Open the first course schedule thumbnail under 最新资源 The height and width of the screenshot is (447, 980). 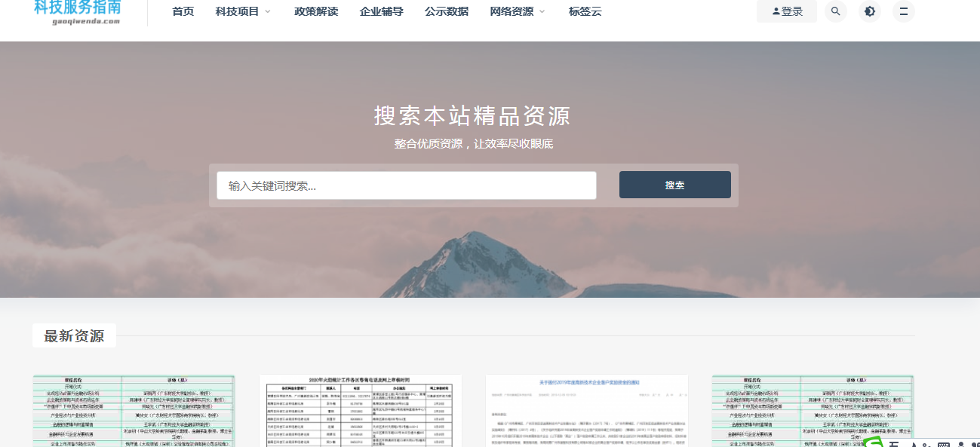[x=134, y=411]
